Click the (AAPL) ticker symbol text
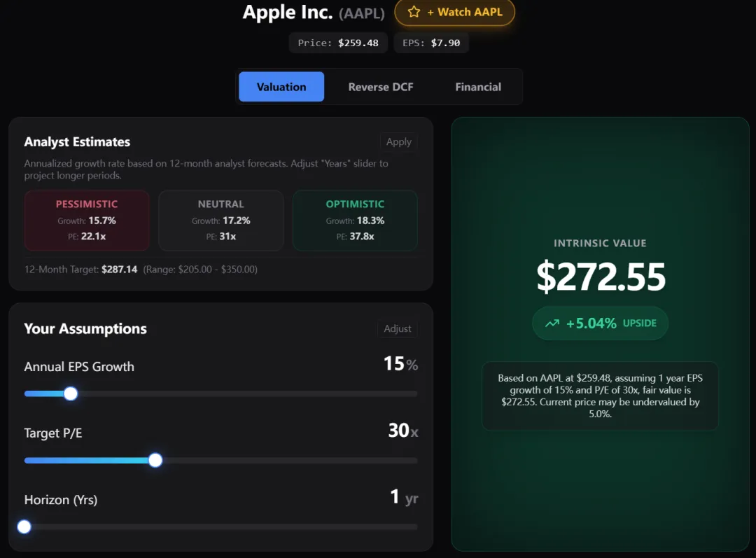Viewport: 756px width, 558px height. (x=362, y=13)
